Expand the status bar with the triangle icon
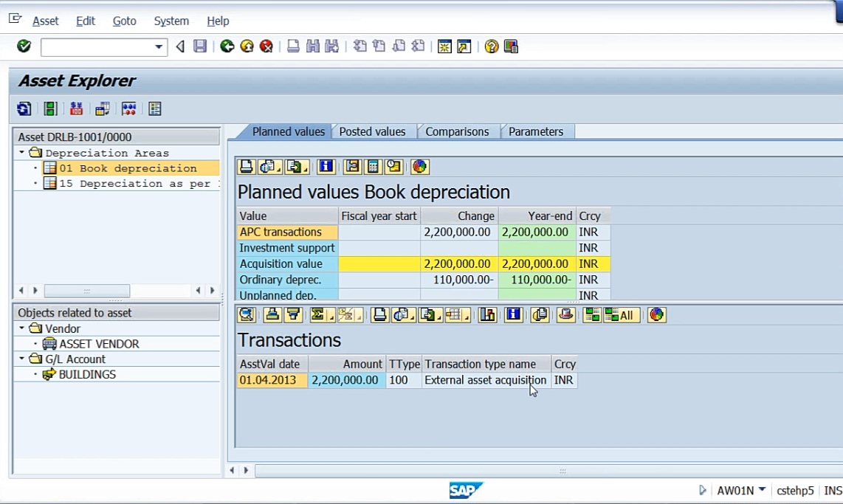Screen dimensions: 843x504 [702, 490]
